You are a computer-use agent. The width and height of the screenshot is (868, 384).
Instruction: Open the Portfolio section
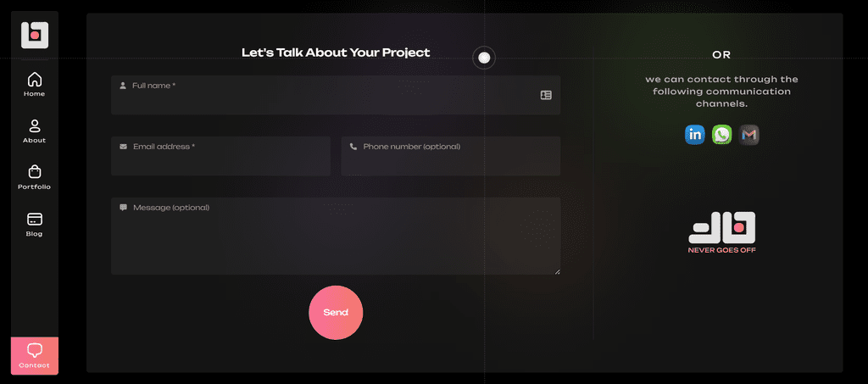click(34, 178)
